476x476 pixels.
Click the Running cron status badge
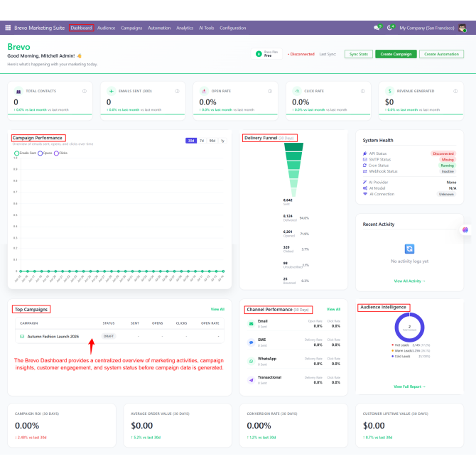pyautogui.click(x=447, y=166)
